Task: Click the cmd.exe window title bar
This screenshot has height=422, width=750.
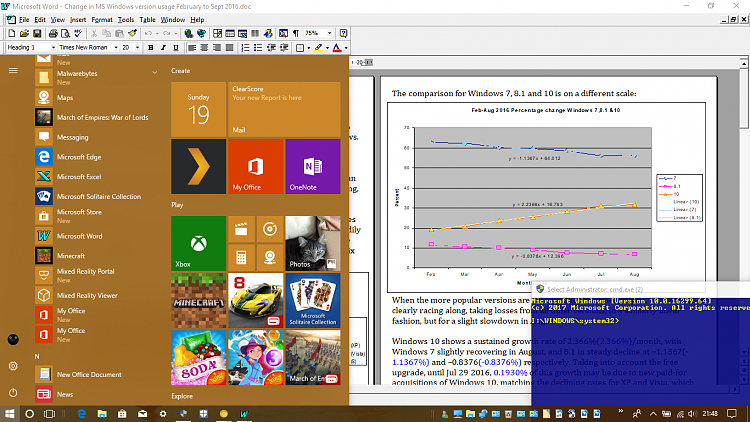Action: click(x=640, y=289)
